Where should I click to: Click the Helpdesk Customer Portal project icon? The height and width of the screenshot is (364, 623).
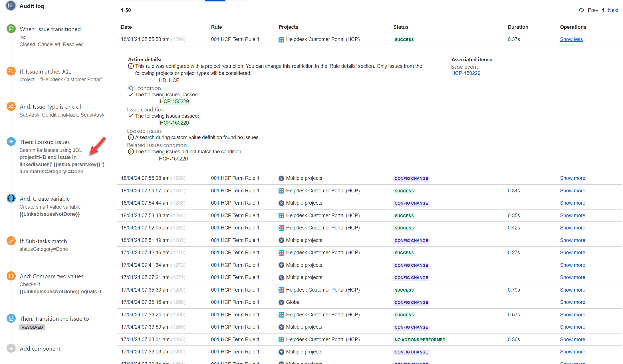[x=281, y=39]
